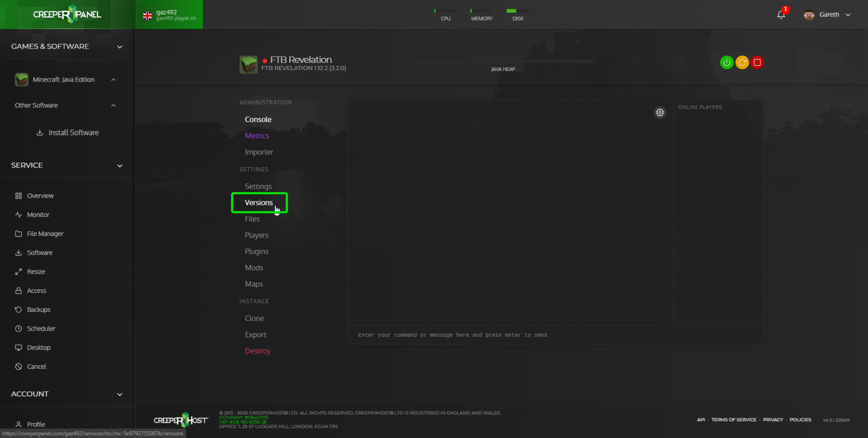Click the green power start button
868x438 pixels.
727,62
